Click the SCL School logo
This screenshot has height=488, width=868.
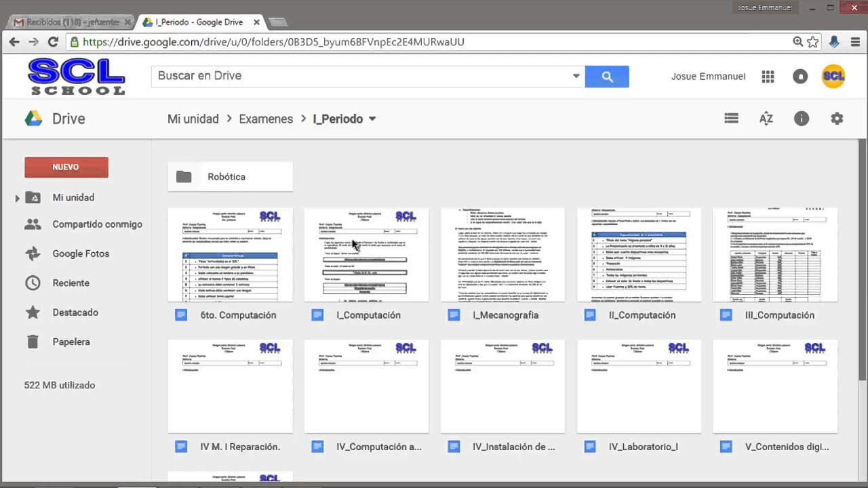coord(77,76)
